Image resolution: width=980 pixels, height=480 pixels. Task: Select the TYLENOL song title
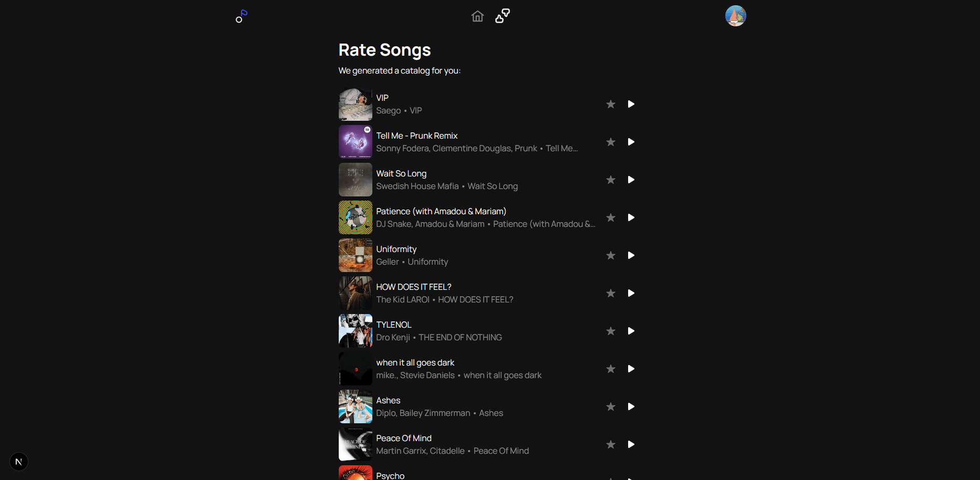tap(394, 325)
